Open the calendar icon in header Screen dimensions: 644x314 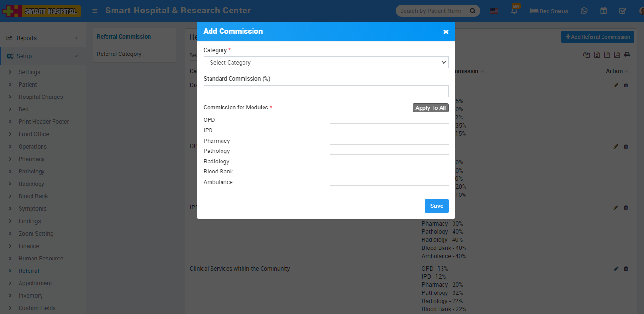pos(603,11)
